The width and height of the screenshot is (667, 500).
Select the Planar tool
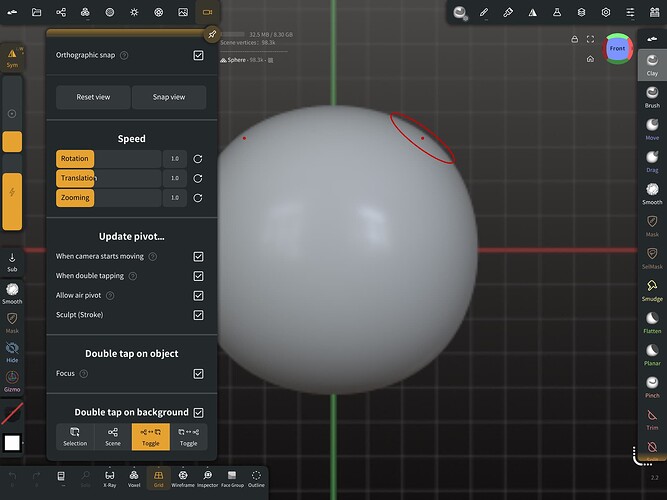[652, 355]
